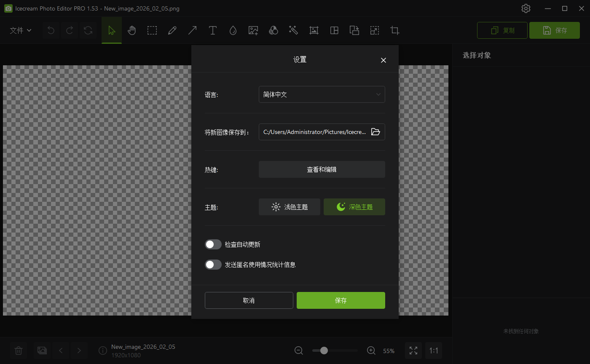Open the Text tool
The height and width of the screenshot is (364, 590).
point(213,30)
